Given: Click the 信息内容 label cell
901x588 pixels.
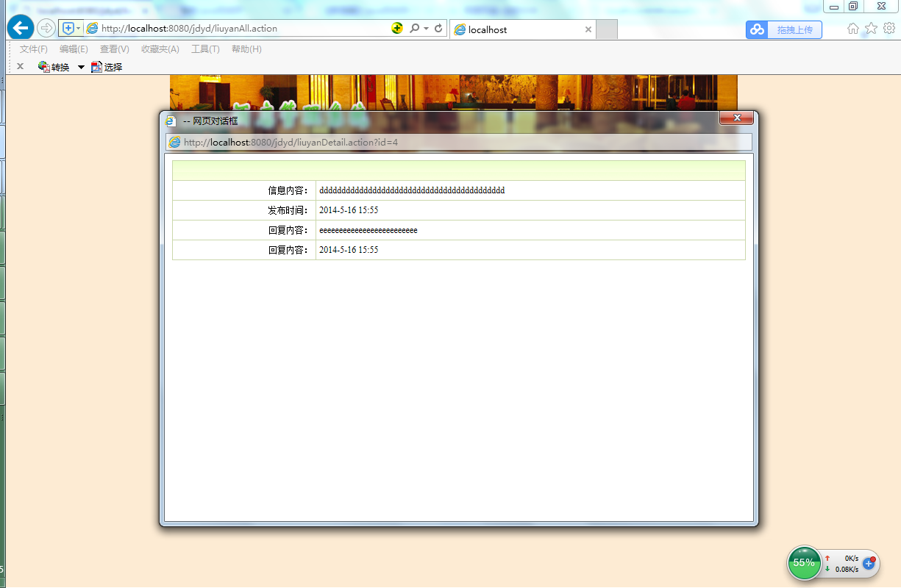Looking at the screenshot, I should pos(244,190).
